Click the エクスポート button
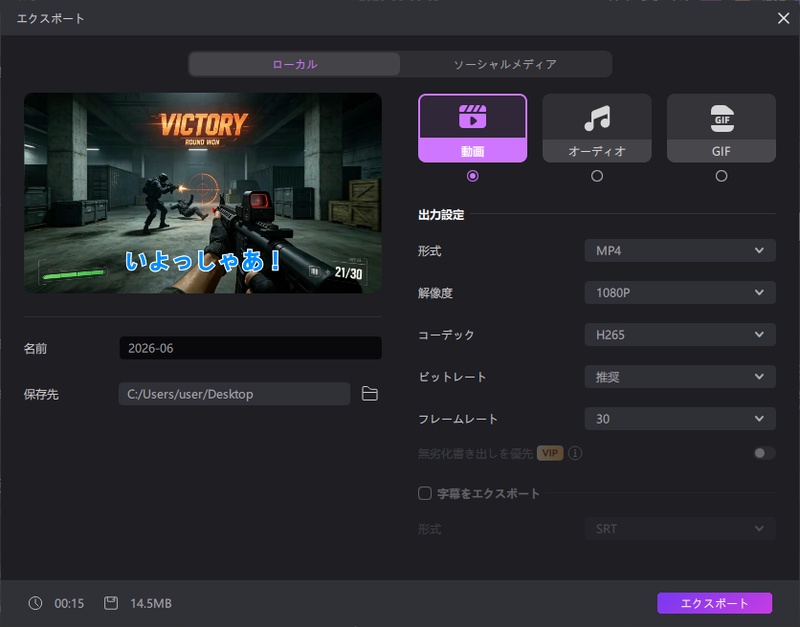Screen dimensions: 800x627 (x=714, y=603)
